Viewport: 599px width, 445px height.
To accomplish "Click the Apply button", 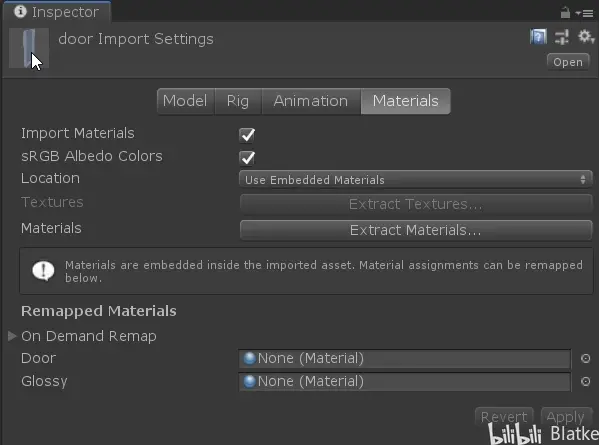I will click(565, 416).
